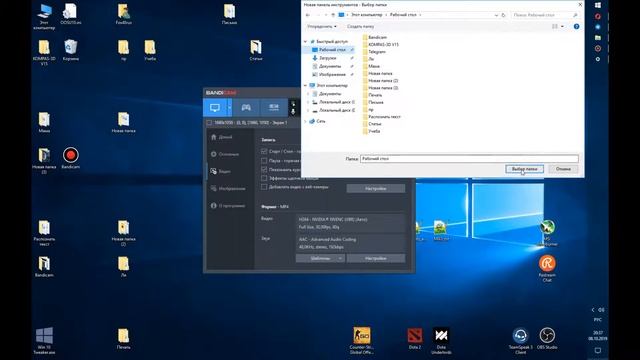This screenshot has height=360, width=640.
Task: Expand the Сеть tree node
Action: (305, 121)
